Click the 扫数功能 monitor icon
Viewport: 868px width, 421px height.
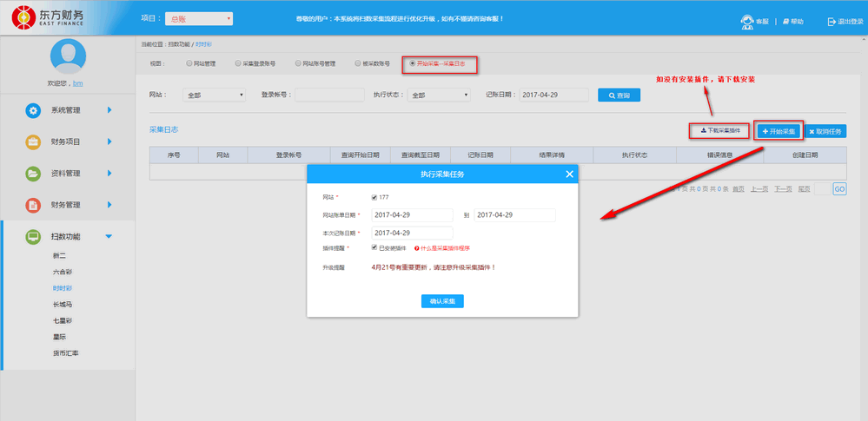coord(33,236)
